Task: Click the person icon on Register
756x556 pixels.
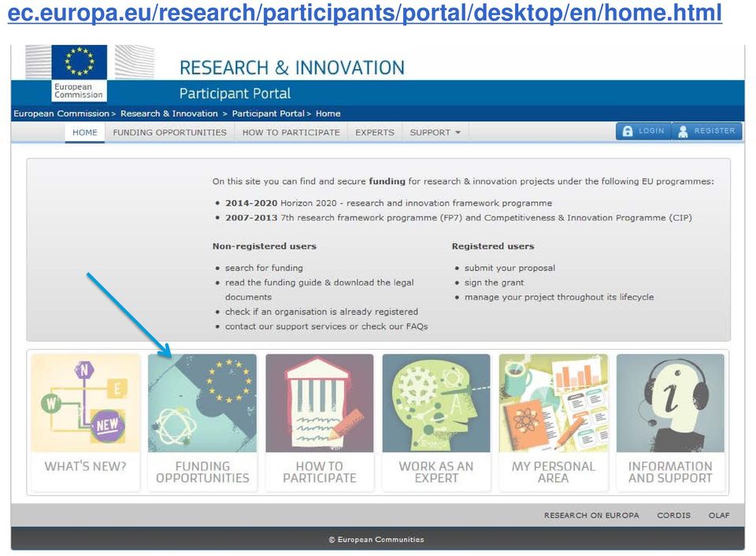Action: [x=683, y=132]
